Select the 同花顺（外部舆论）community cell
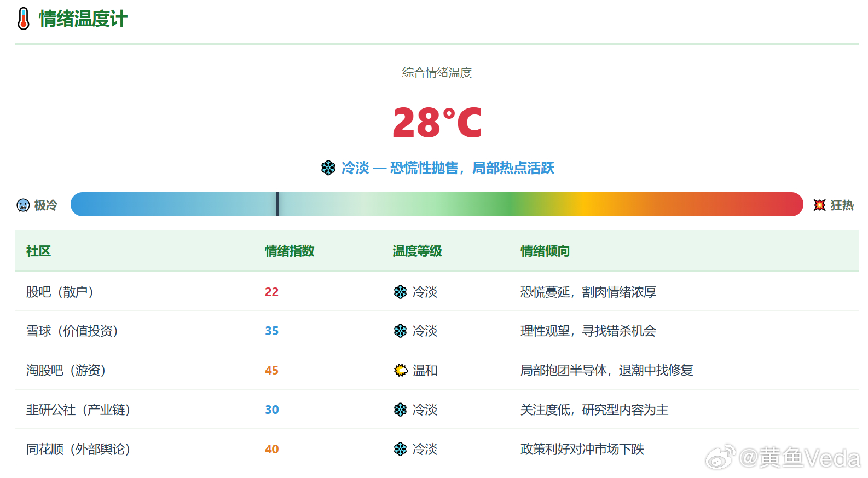This screenshot has height=478, width=868. pos(79,449)
